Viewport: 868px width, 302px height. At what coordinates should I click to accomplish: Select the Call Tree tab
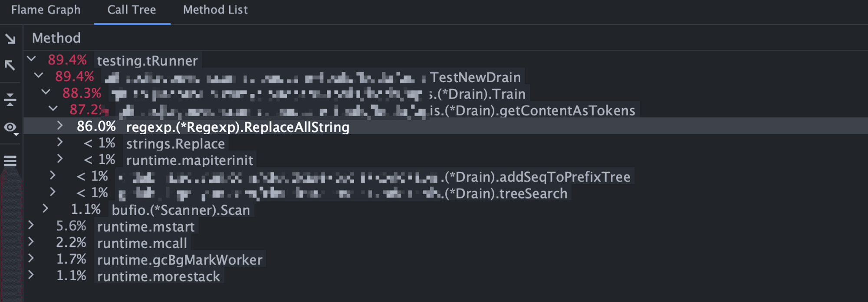tap(132, 10)
